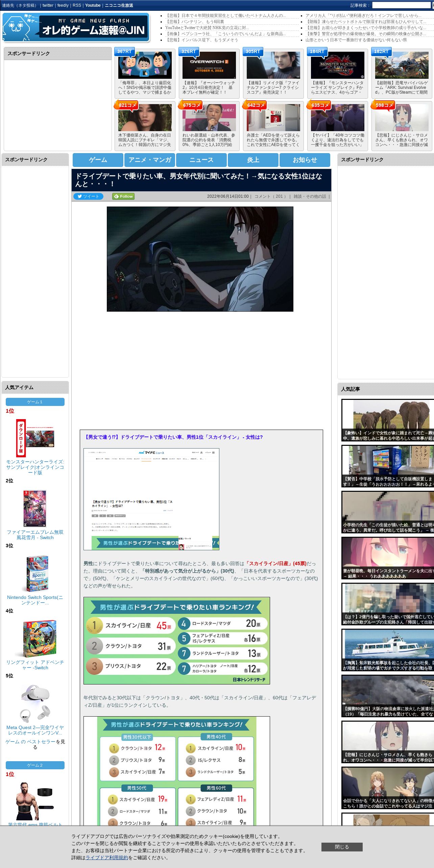Open Meta Quest 2 product text link

35,730
